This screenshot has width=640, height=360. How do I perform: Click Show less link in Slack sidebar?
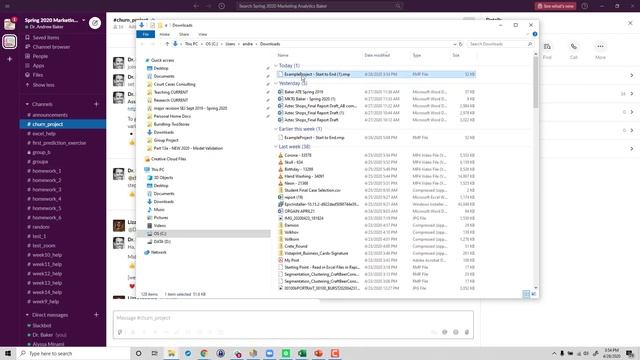point(43,85)
